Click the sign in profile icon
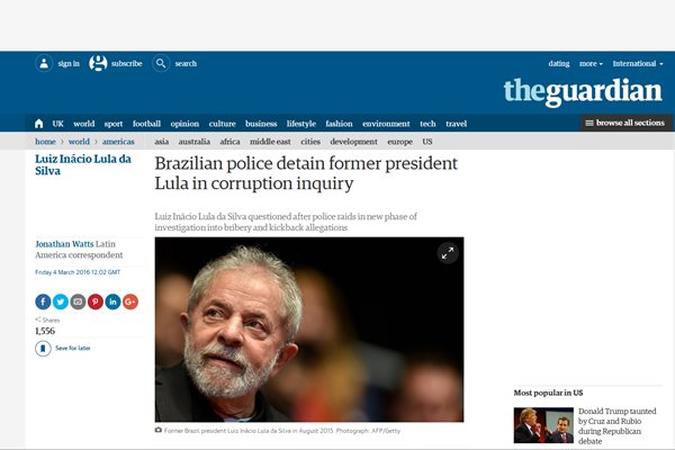Viewport: 675px width, 450px height. [x=43, y=64]
